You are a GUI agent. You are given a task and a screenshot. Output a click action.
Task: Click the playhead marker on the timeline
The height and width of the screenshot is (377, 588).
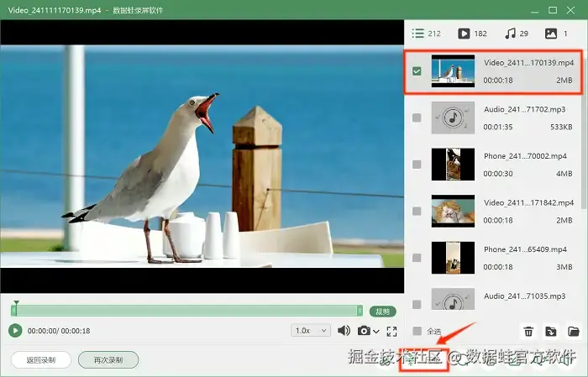16,302
